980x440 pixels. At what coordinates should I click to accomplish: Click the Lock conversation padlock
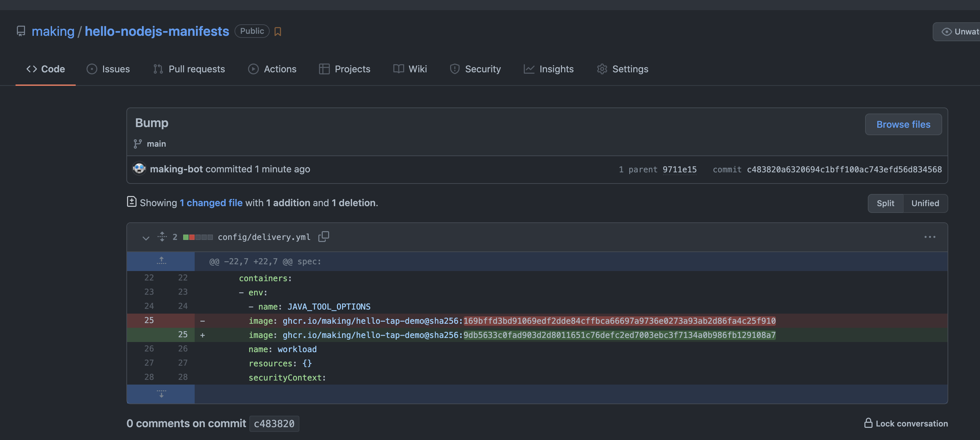coord(868,423)
